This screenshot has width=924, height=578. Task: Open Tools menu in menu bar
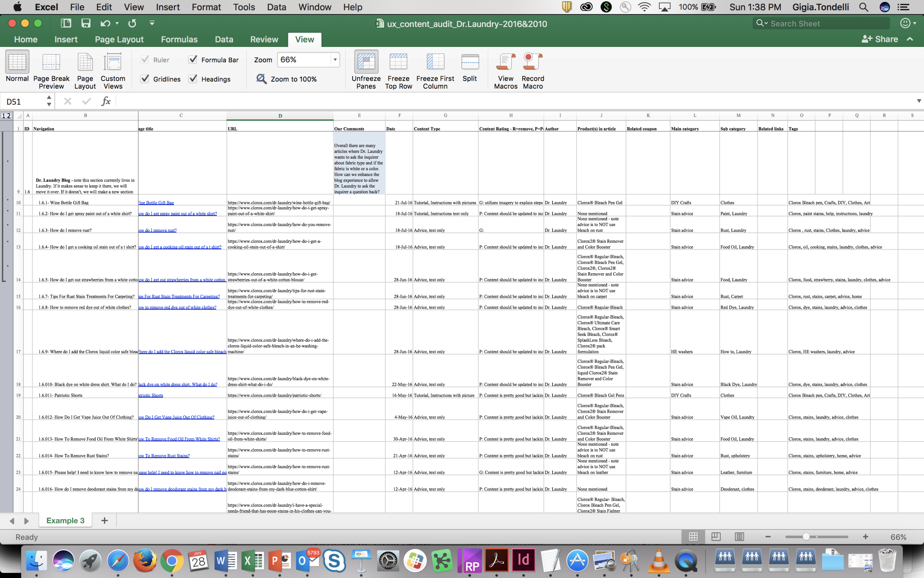click(244, 7)
